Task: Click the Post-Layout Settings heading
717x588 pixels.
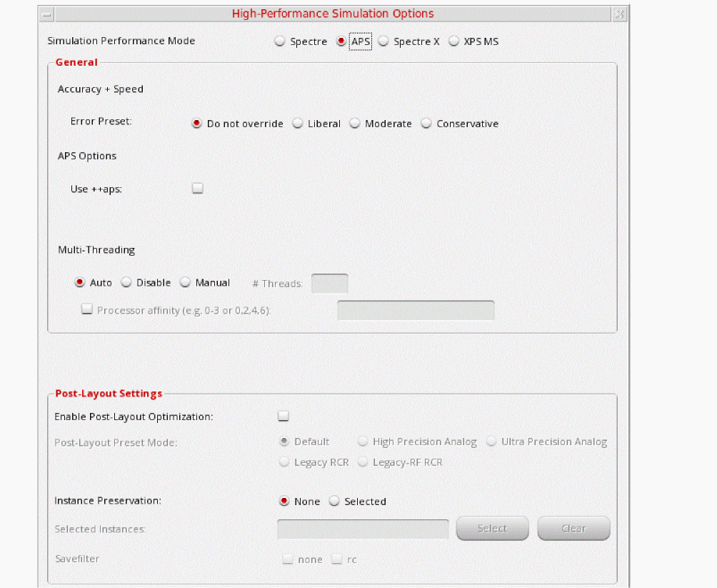Action: pyautogui.click(x=109, y=394)
